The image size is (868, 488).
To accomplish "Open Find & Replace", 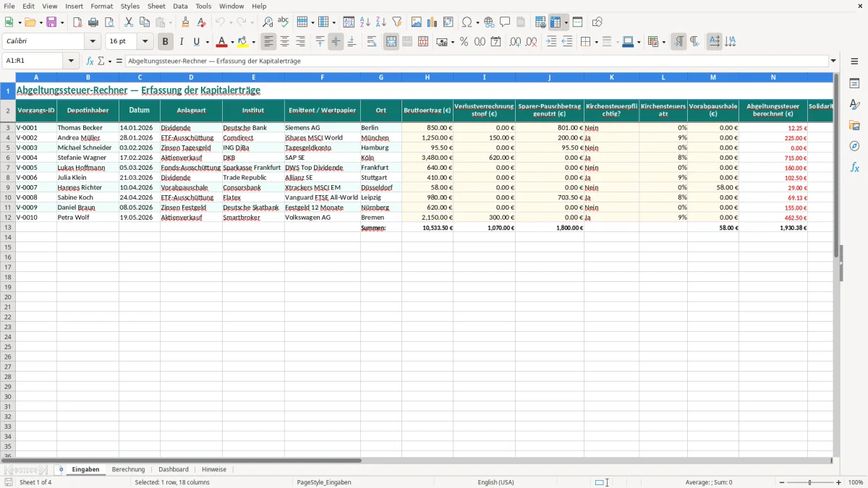I will point(268,22).
